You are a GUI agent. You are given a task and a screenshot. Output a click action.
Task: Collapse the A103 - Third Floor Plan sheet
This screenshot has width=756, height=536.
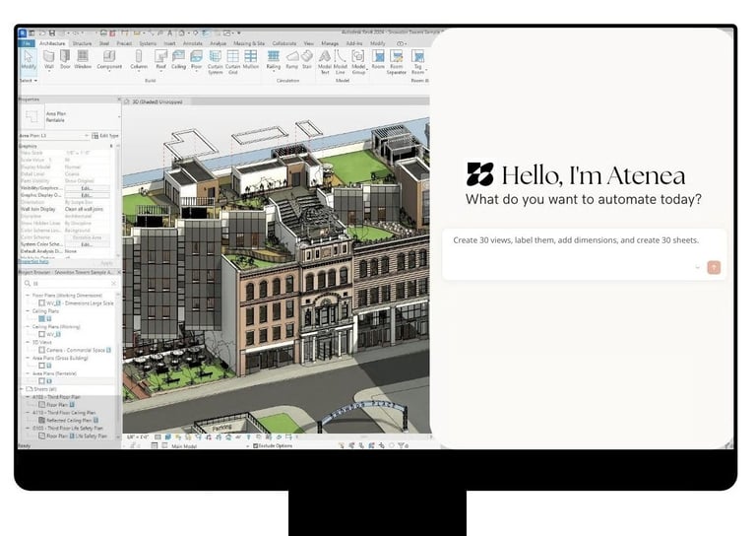(x=28, y=397)
